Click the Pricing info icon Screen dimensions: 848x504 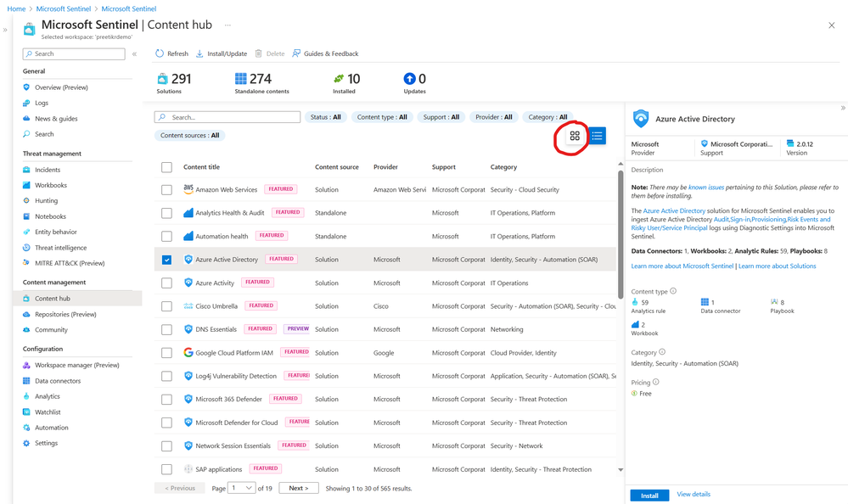[x=655, y=382]
